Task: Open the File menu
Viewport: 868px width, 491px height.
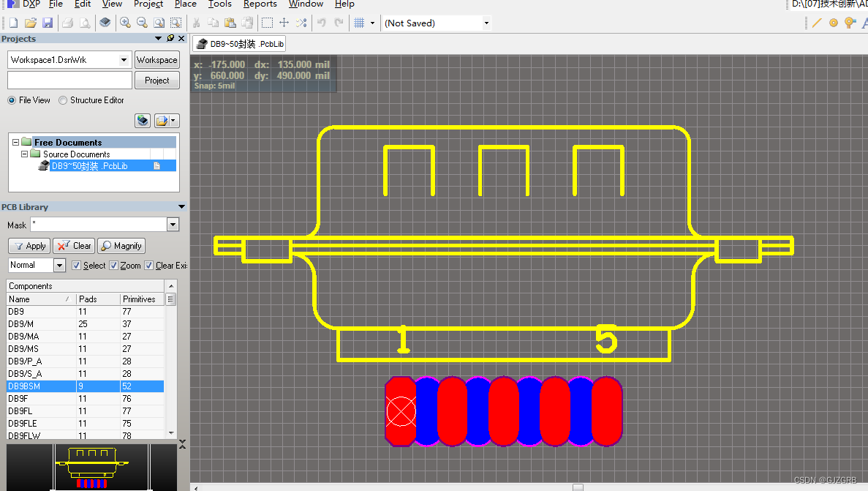Action: tap(56, 4)
